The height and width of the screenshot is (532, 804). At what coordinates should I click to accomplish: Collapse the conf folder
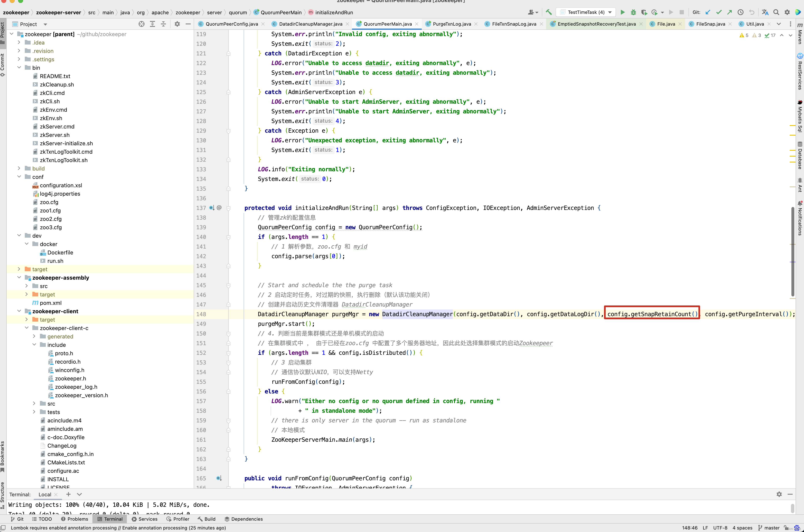pyautogui.click(x=19, y=177)
